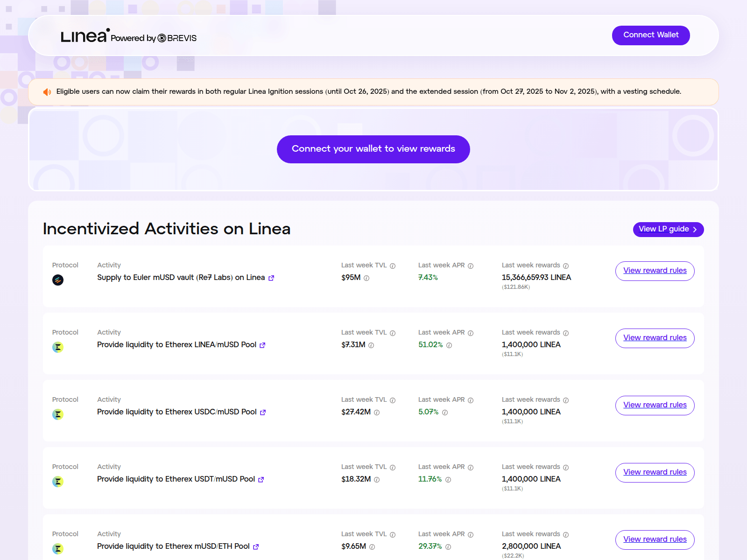Click the ($121.86K) rewards amount
747x560 pixels.
[516, 287]
